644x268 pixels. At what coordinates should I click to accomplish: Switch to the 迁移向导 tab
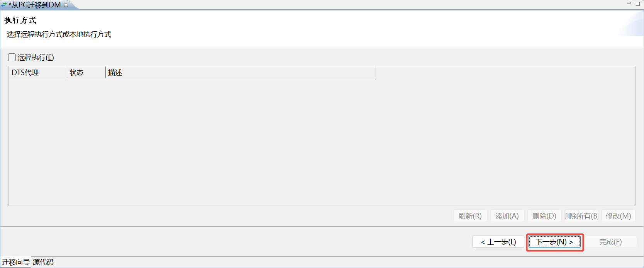(x=16, y=262)
